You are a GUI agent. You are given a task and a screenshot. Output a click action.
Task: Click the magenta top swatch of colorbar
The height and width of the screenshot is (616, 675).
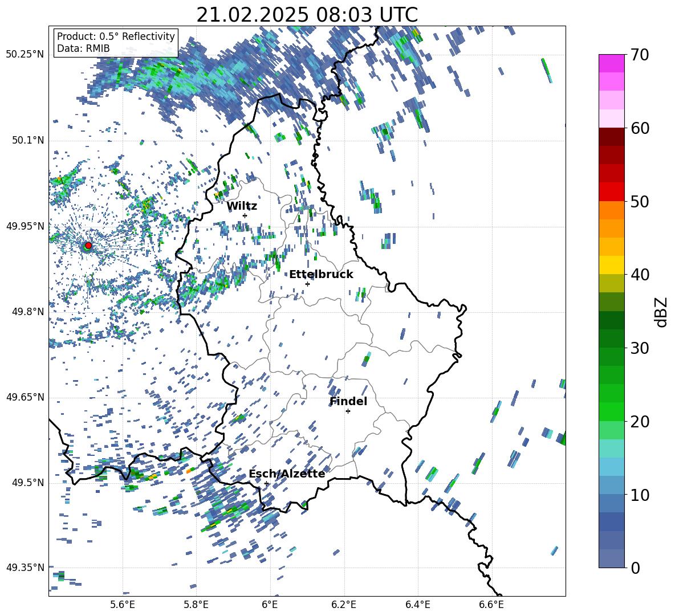tap(611, 63)
